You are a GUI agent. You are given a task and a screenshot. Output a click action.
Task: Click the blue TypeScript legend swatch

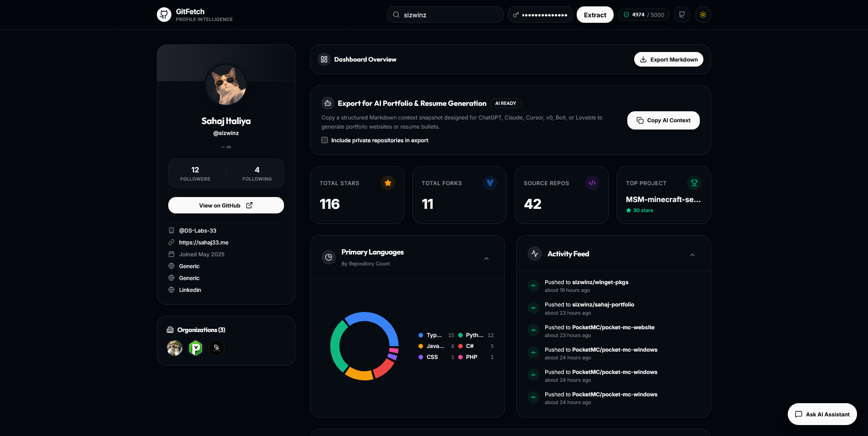[x=421, y=335]
